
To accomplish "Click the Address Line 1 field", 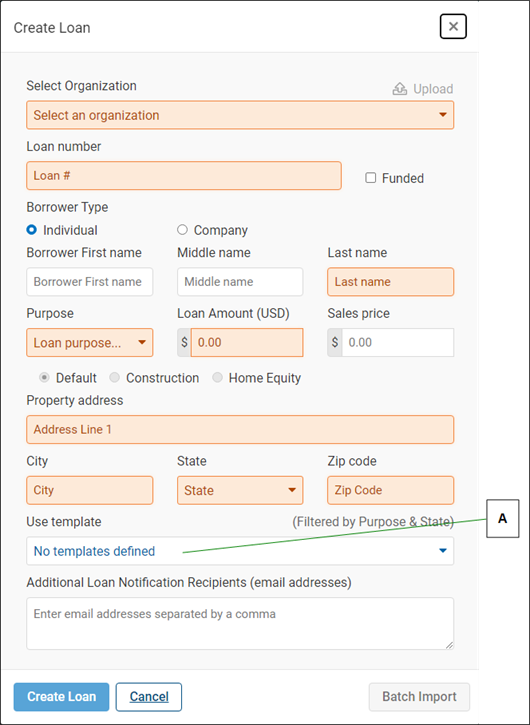I will coord(240,430).
